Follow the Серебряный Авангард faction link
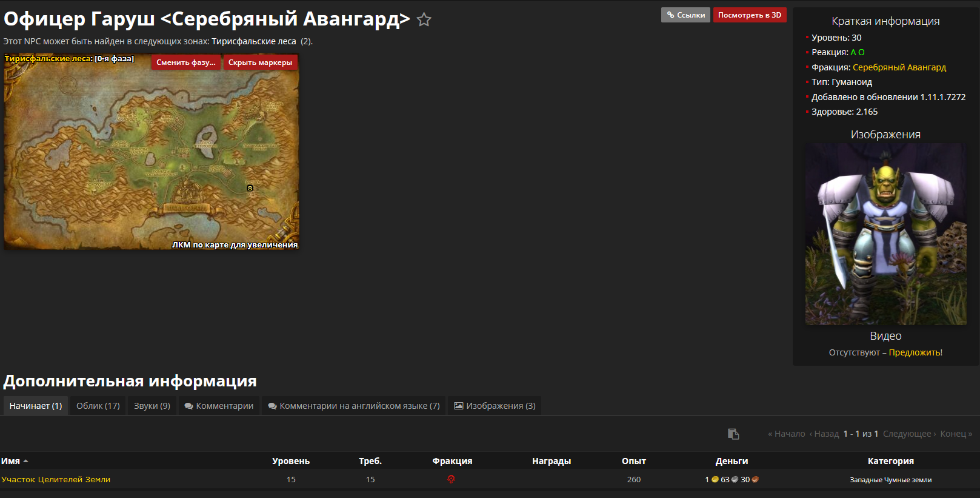 pos(899,67)
